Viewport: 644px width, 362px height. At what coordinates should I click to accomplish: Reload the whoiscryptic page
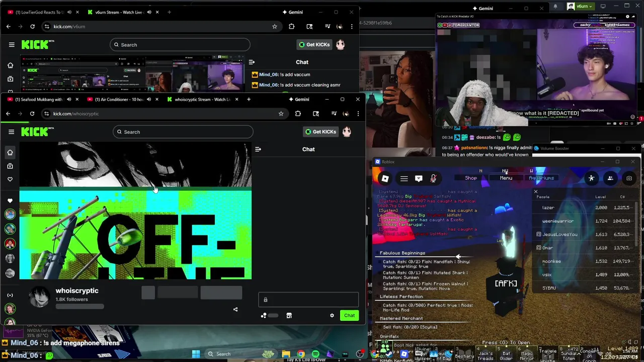(x=32, y=114)
